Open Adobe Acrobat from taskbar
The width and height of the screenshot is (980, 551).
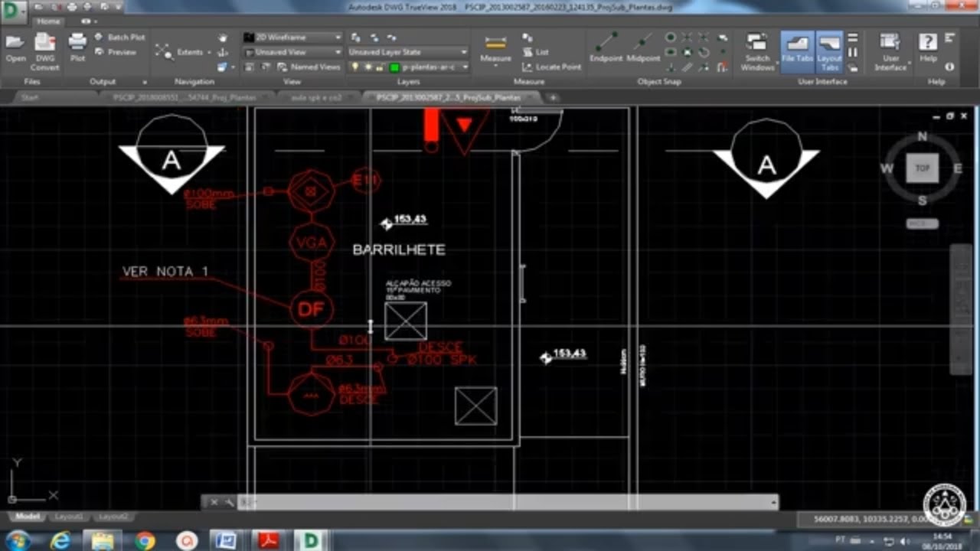268,540
